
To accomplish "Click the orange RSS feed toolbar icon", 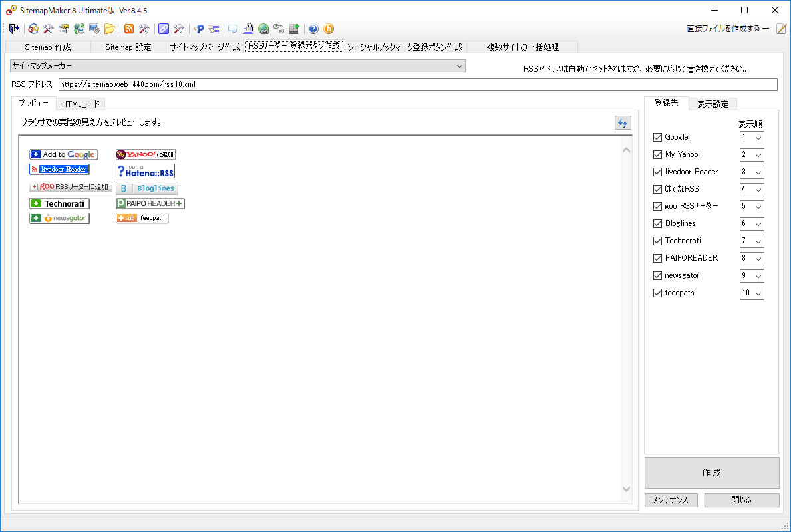I will point(129,29).
